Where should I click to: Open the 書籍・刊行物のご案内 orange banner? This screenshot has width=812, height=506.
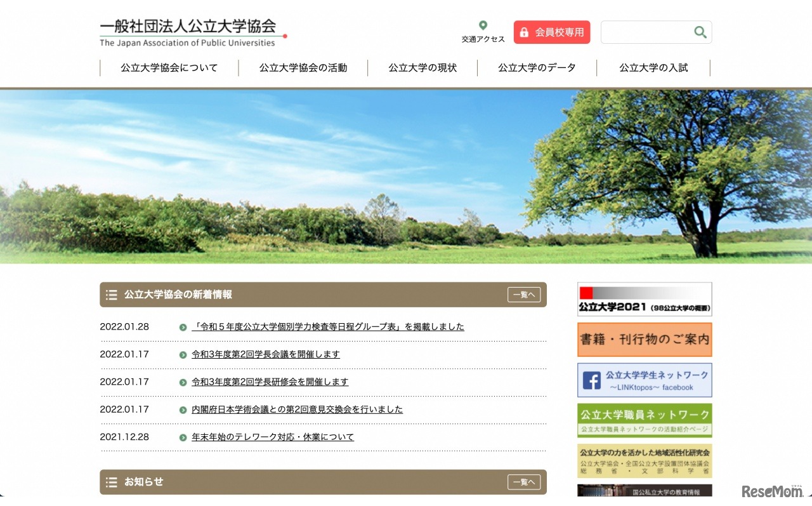click(645, 340)
